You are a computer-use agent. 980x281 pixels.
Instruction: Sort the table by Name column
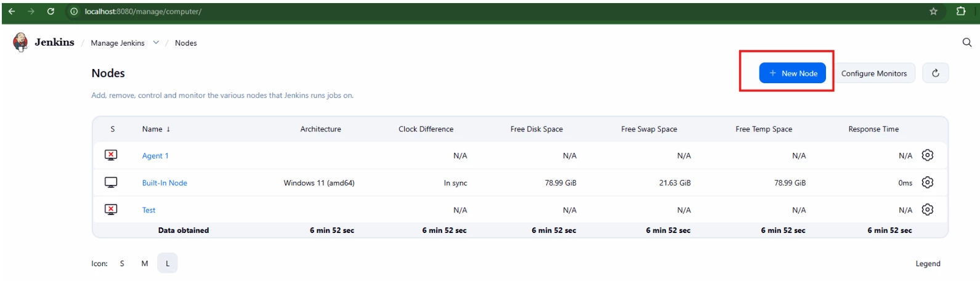coord(156,129)
